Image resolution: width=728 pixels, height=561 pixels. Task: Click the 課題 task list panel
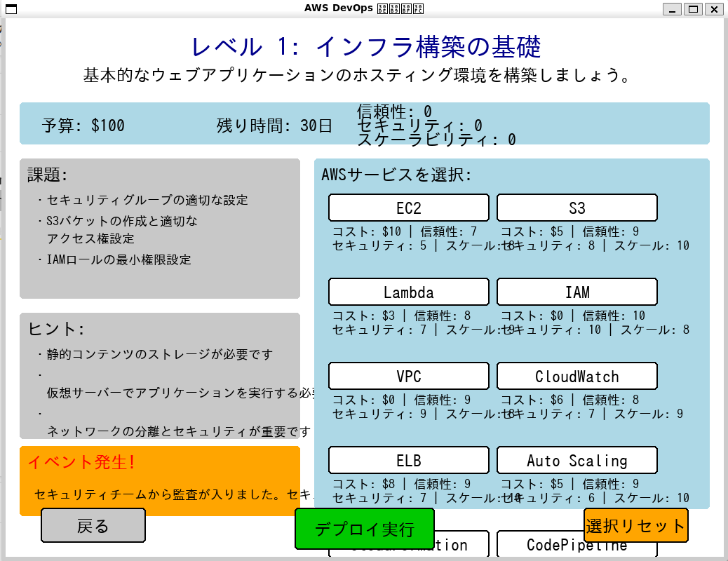160,228
